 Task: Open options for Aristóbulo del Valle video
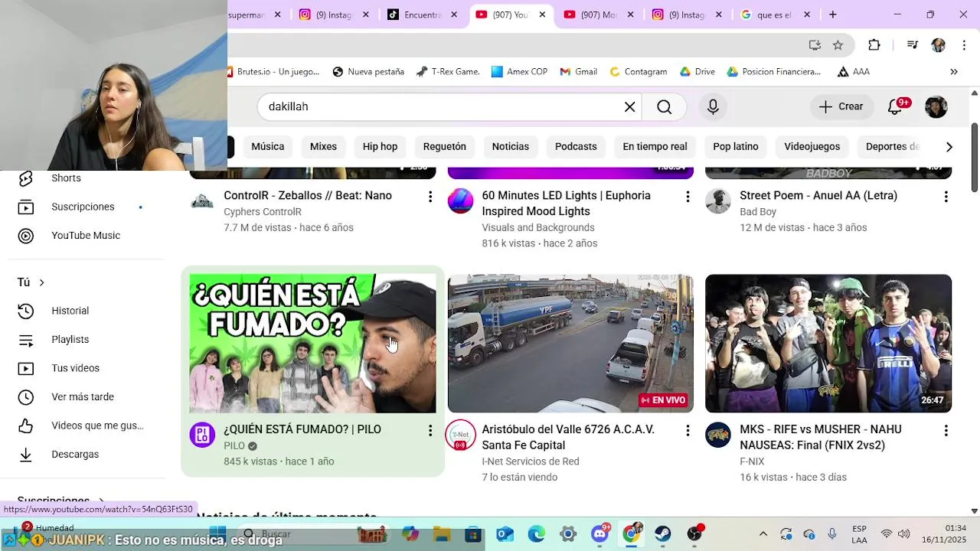click(688, 431)
